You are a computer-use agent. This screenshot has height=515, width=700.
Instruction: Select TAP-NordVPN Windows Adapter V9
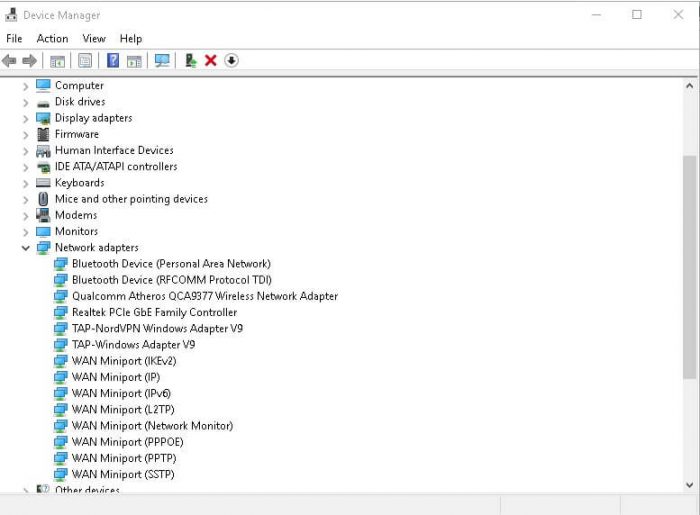157,328
